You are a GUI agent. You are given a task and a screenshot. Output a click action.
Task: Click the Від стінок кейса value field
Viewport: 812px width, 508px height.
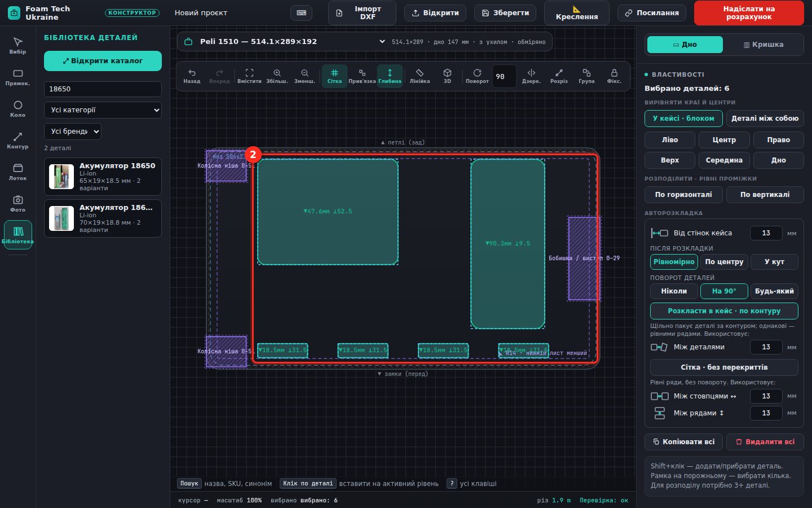coord(766,233)
